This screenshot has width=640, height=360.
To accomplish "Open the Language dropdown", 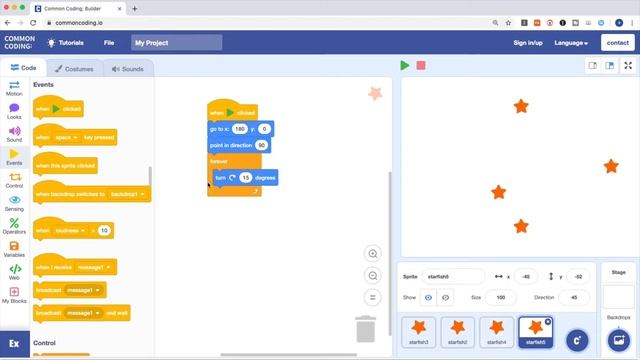I will (x=571, y=43).
